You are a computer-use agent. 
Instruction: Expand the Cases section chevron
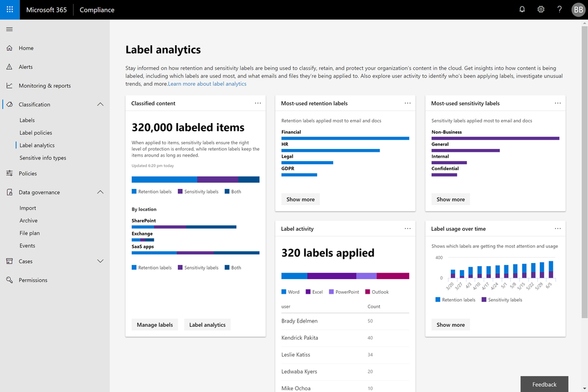pyautogui.click(x=100, y=261)
